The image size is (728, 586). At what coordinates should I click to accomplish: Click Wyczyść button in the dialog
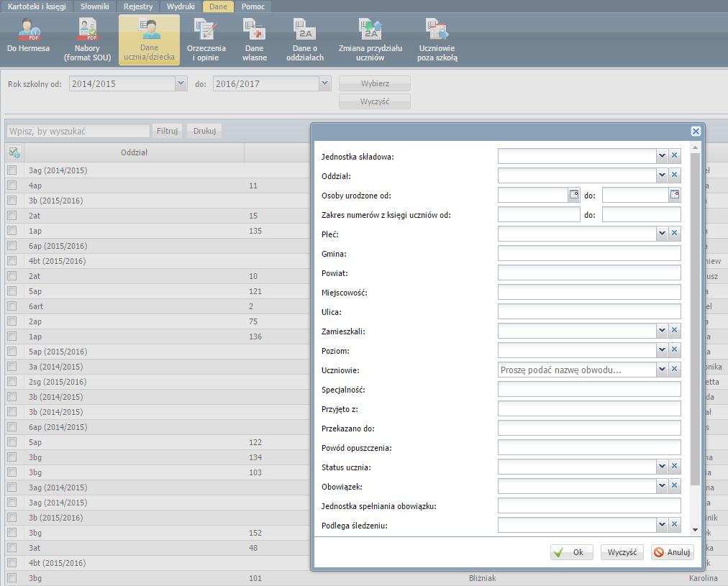pos(622,552)
